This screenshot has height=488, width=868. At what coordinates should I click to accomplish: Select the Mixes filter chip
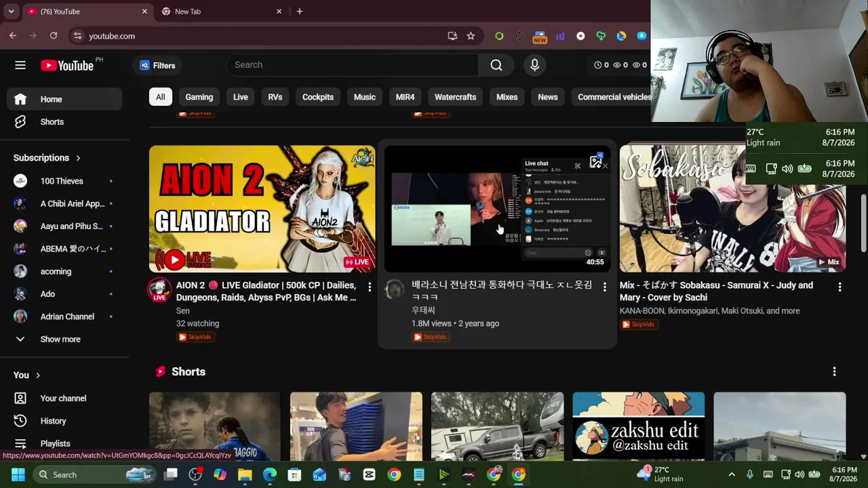(507, 97)
